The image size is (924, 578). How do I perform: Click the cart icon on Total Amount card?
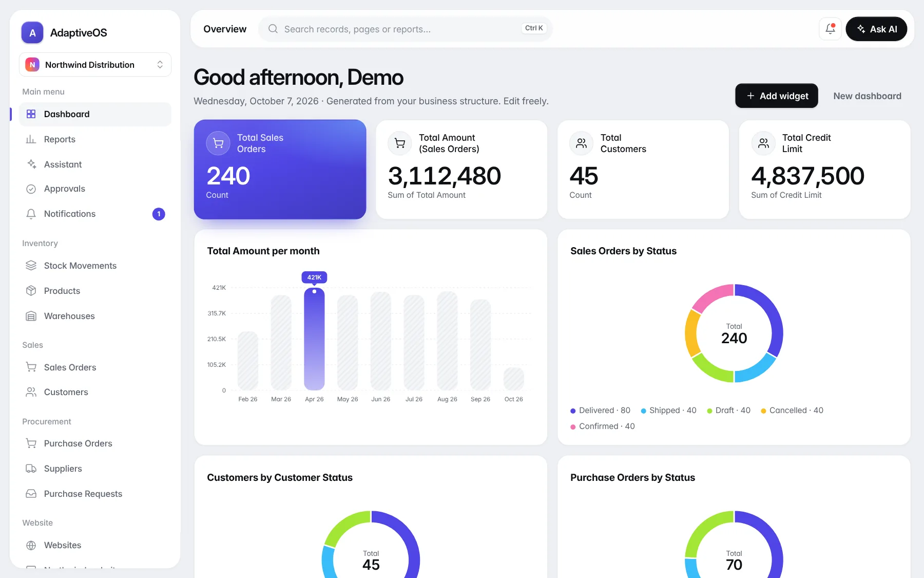point(400,143)
